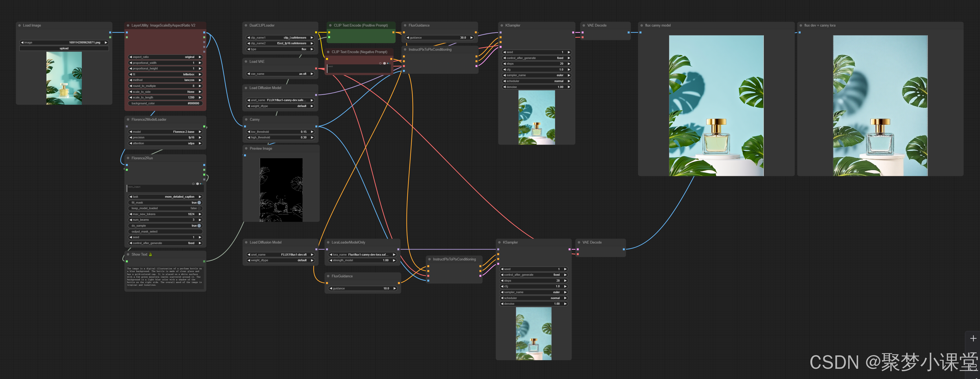The width and height of the screenshot is (980, 379).
Task: Click the gear icon in the Negative Prompt node
Action: pos(384,63)
